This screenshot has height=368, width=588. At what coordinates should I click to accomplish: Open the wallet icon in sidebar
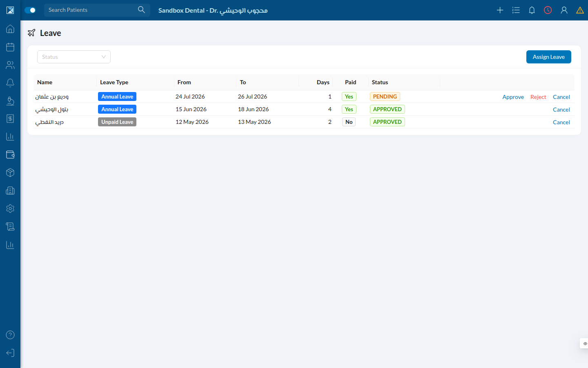pyautogui.click(x=10, y=155)
